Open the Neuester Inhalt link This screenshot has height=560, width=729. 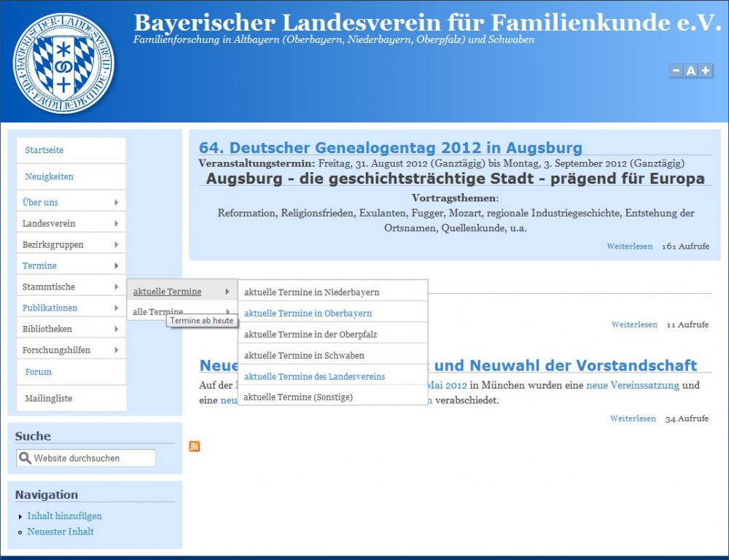[61, 532]
